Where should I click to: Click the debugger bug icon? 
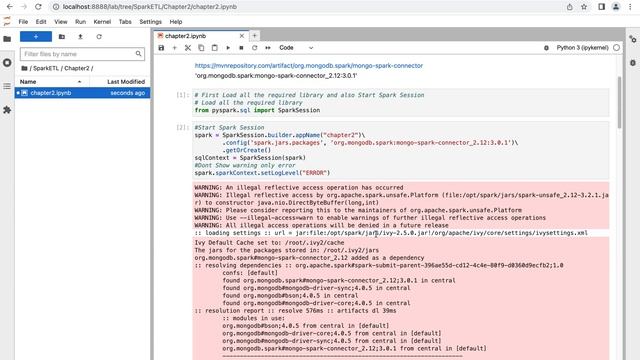point(546,48)
